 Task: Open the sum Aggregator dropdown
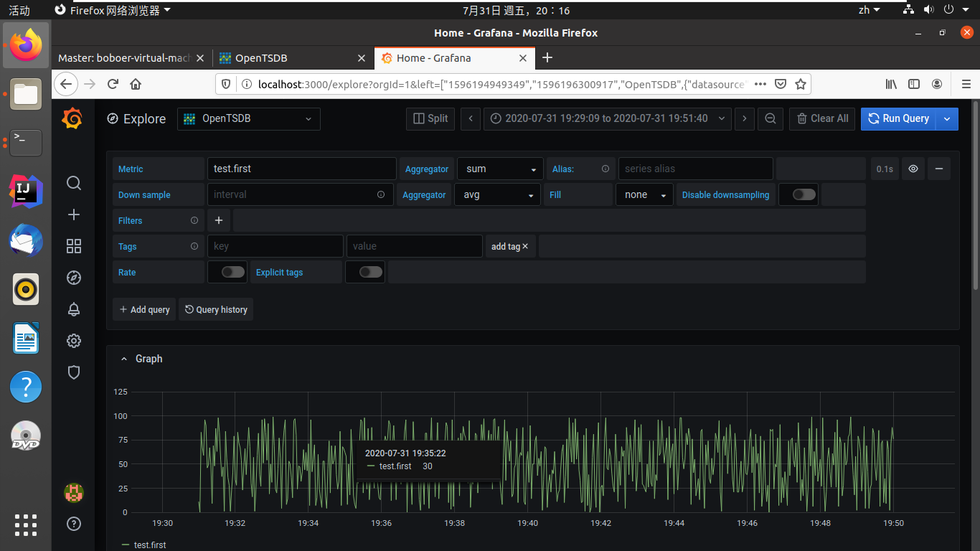[500, 169]
